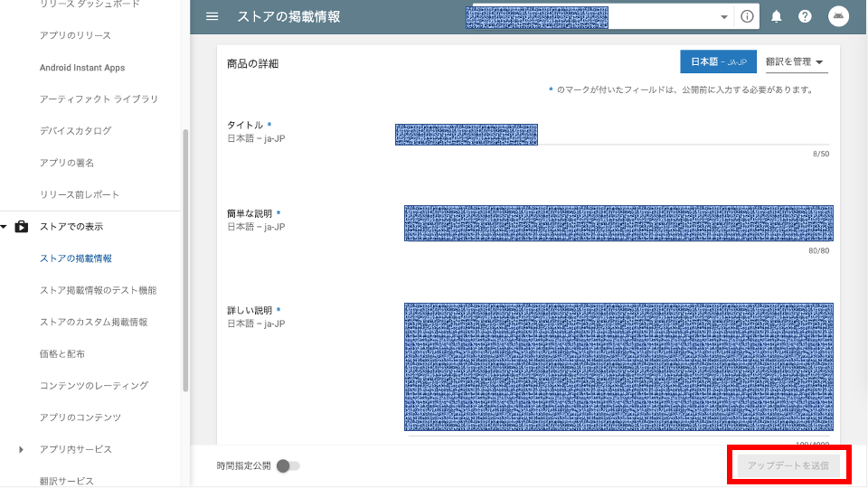868x488 pixels.
Task: Open the 翻訳を管理 dropdown
Action: 795,62
